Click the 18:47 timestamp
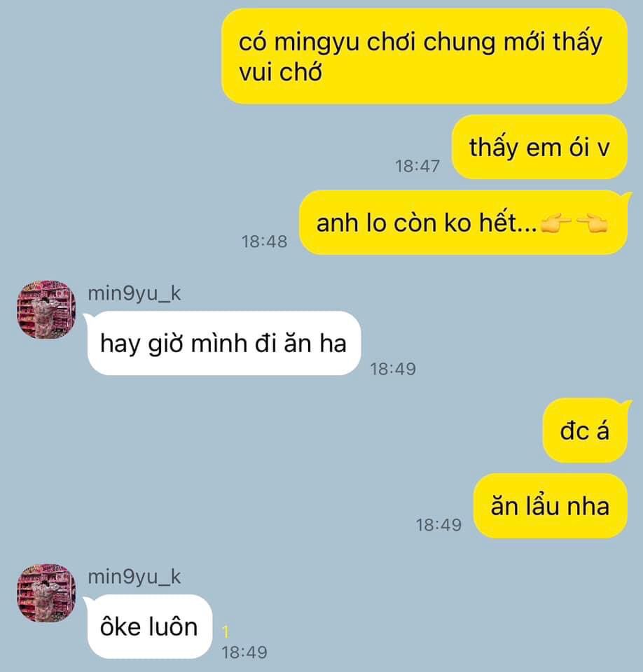643x672 pixels. 417,166
